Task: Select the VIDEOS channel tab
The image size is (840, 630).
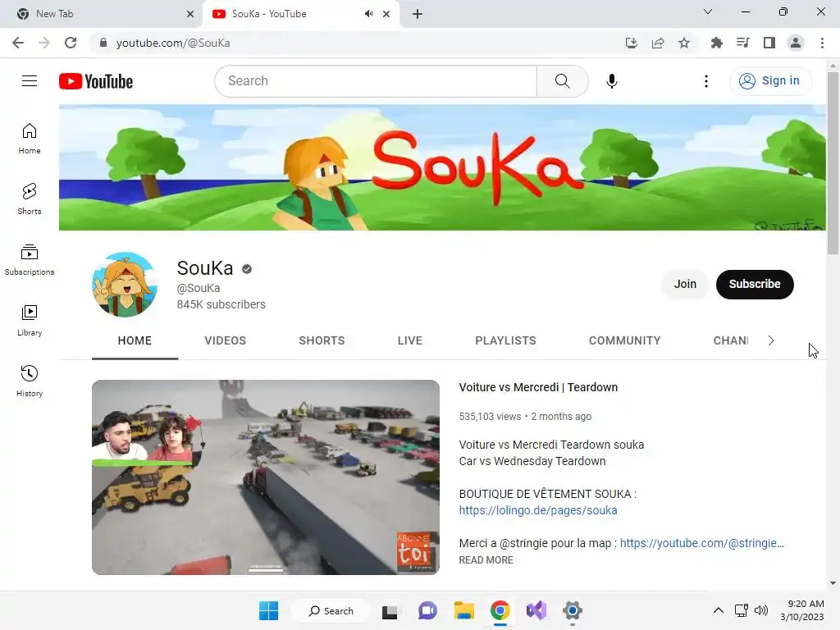Action: 225,340
